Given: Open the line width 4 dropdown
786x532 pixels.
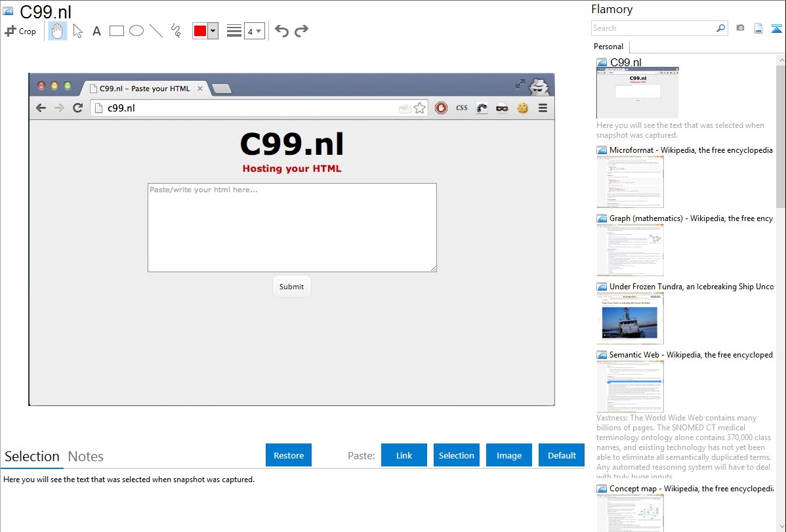Looking at the screenshot, I should coord(255,31).
